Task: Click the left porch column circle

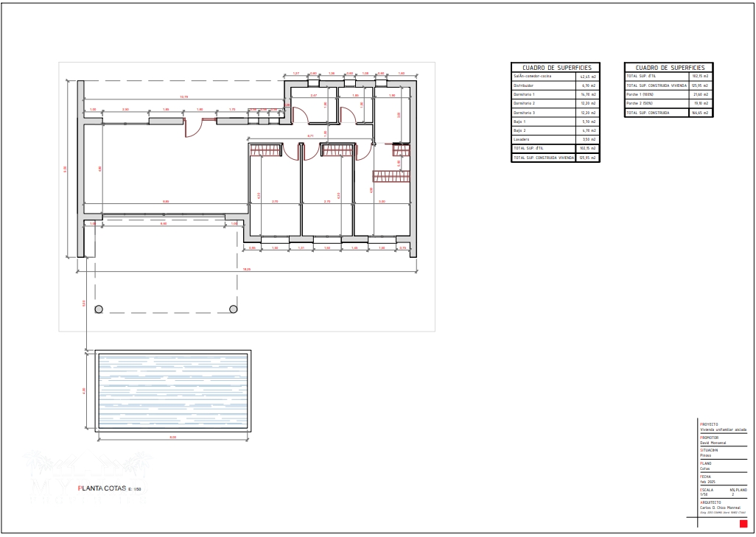Action: coord(98,309)
